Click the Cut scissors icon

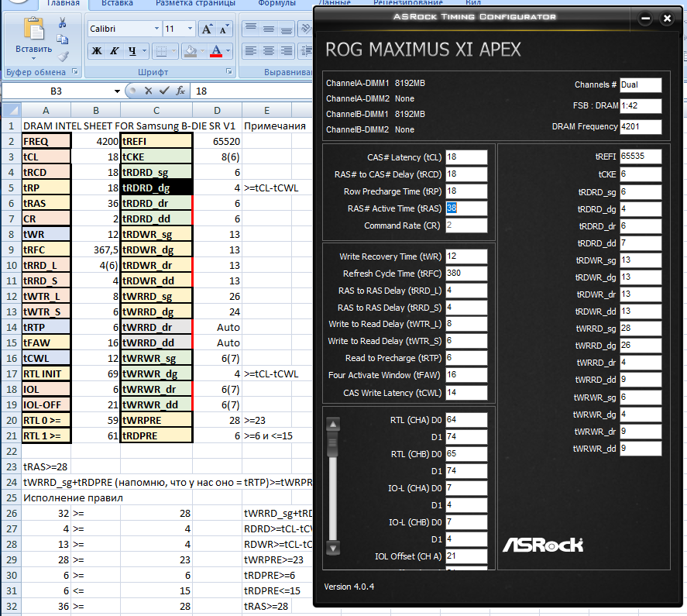coord(63,22)
